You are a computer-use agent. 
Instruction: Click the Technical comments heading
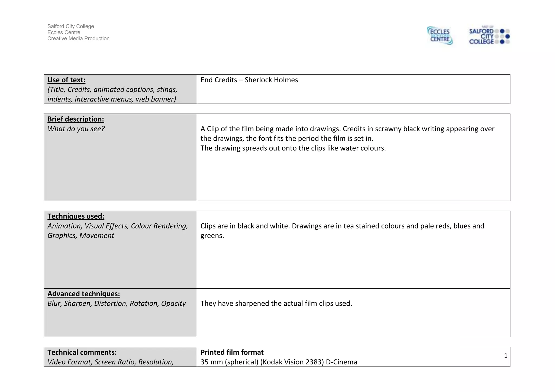(82, 352)
